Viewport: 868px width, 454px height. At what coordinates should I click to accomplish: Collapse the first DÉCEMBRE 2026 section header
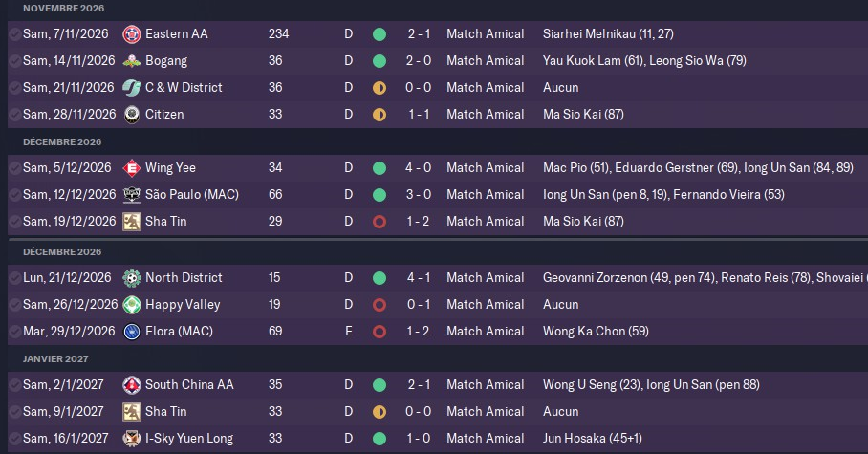point(62,141)
